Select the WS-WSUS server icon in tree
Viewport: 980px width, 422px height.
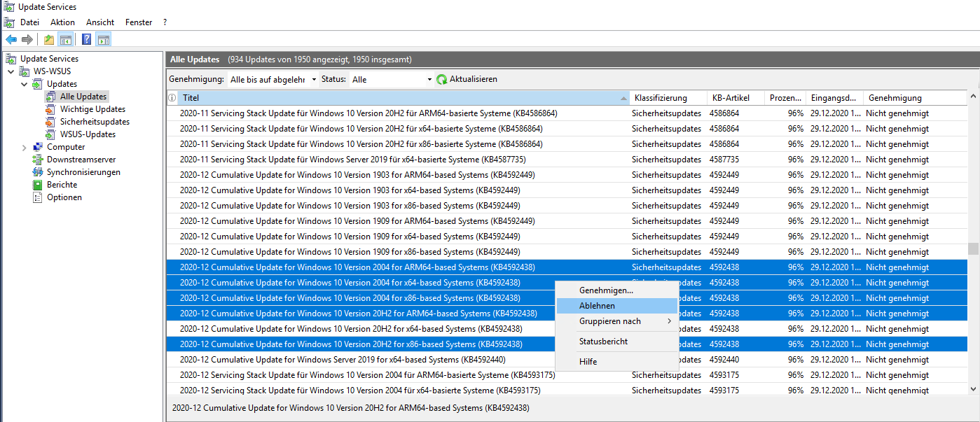(x=25, y=71)
